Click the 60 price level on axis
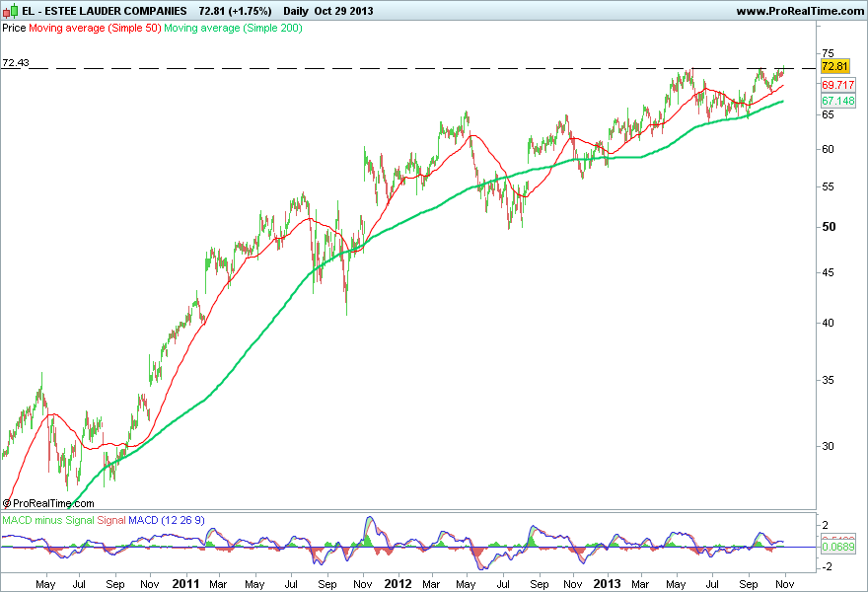 click(x=828, y=150)
